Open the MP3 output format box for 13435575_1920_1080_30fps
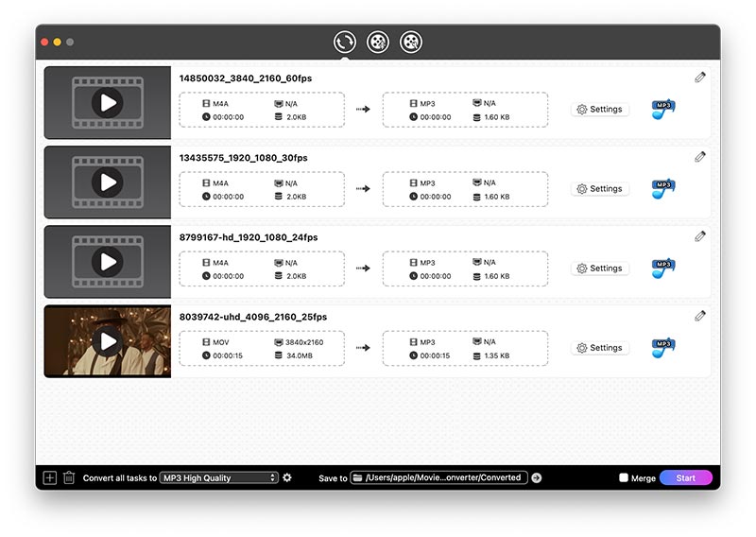 coord(465,189)
